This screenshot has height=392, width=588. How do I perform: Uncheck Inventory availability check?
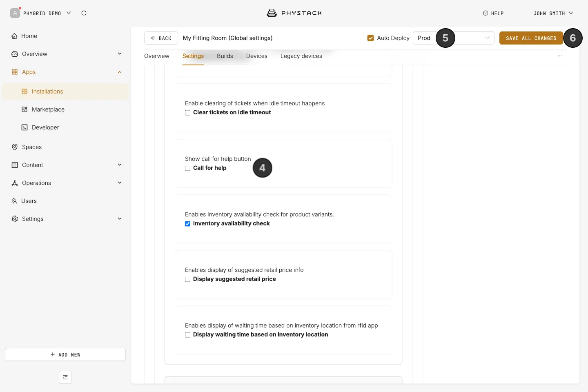coord(188,224)
